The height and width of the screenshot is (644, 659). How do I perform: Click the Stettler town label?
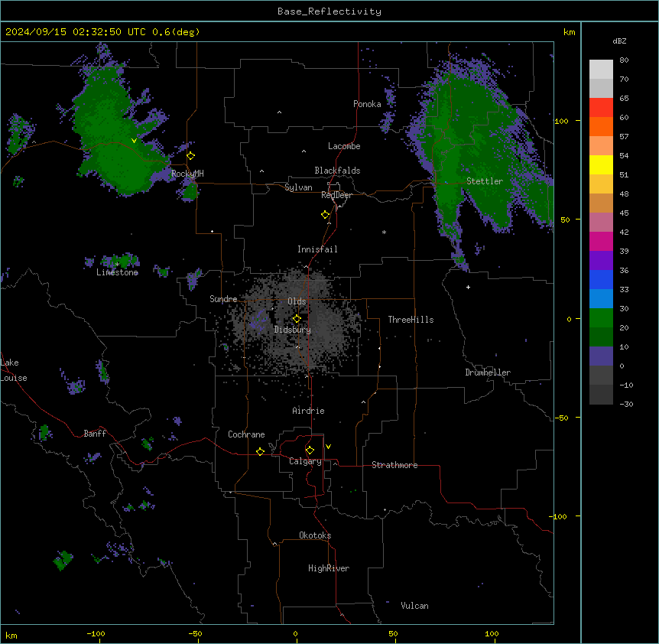click(485, 181)
